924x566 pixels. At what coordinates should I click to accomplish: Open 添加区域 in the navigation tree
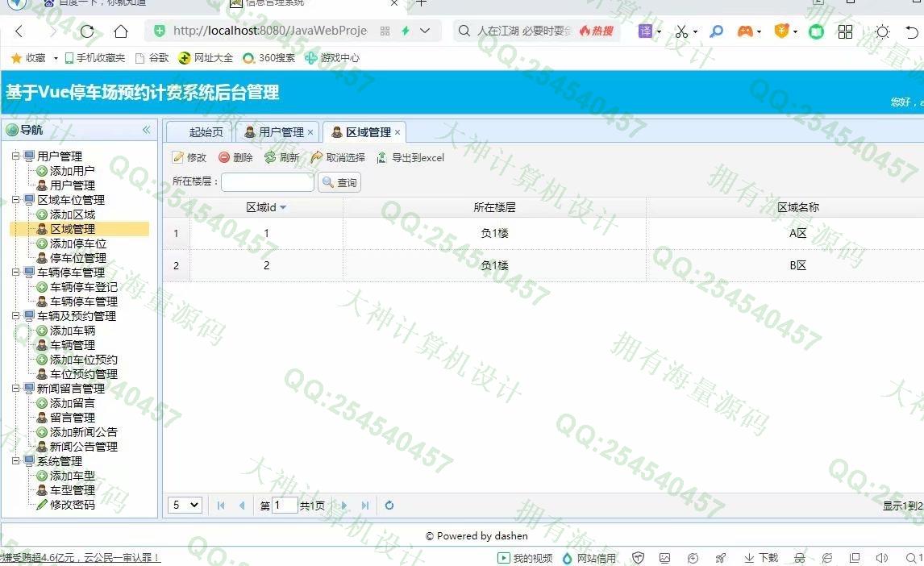pyautogui.click(x=72, y=214)
